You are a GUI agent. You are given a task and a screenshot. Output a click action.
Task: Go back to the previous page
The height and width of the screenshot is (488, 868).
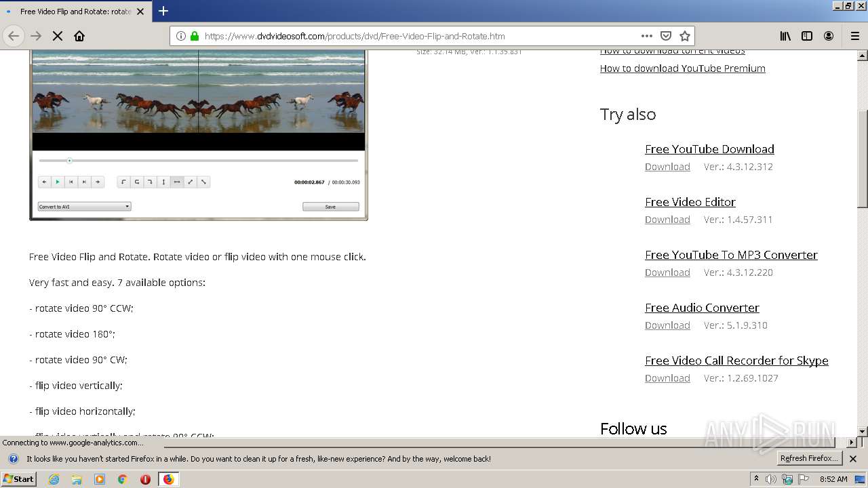(14, 36)
